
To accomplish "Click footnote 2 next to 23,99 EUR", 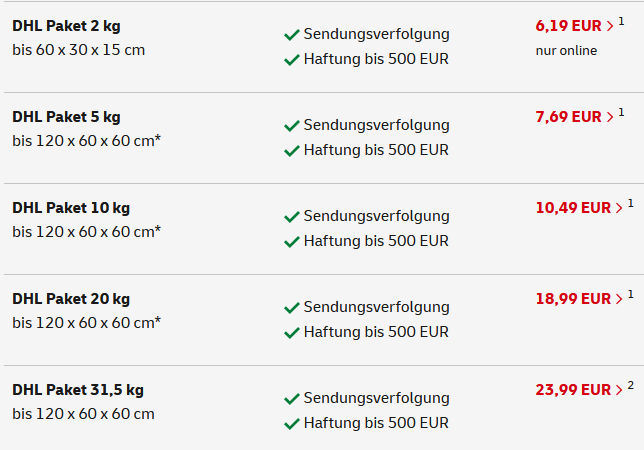I will [631, 385].
